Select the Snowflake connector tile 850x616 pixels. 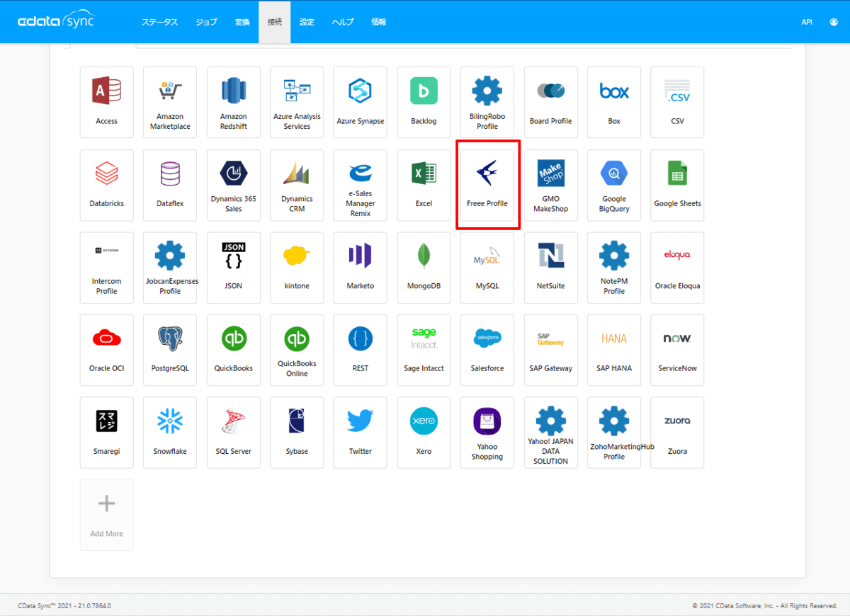pos(170,433)
